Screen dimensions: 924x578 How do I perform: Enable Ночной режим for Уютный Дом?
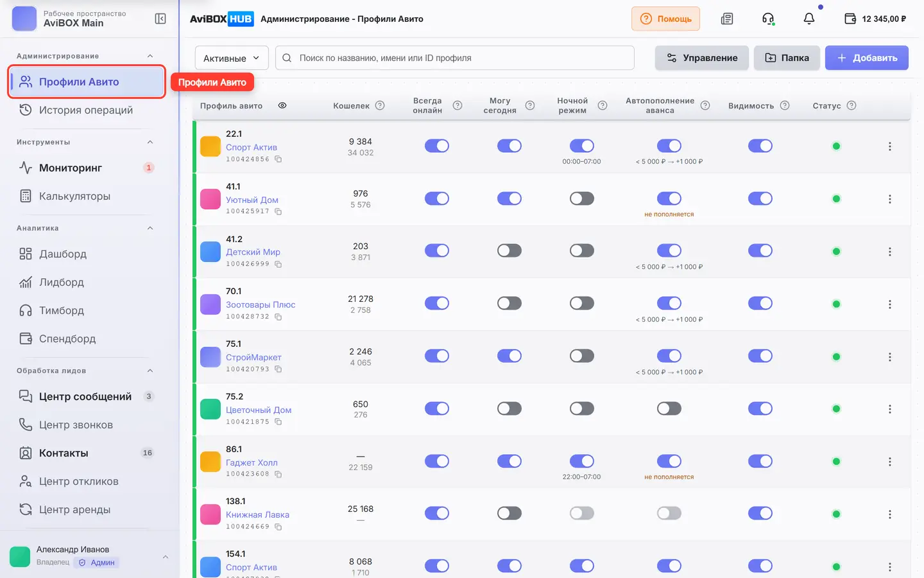tap(582, 198)
